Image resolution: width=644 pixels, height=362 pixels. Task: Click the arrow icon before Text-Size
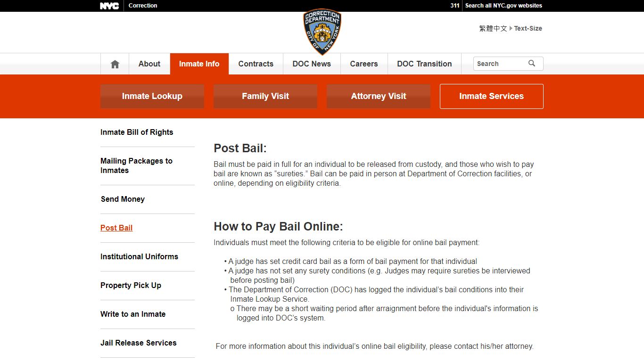point(511,28)
